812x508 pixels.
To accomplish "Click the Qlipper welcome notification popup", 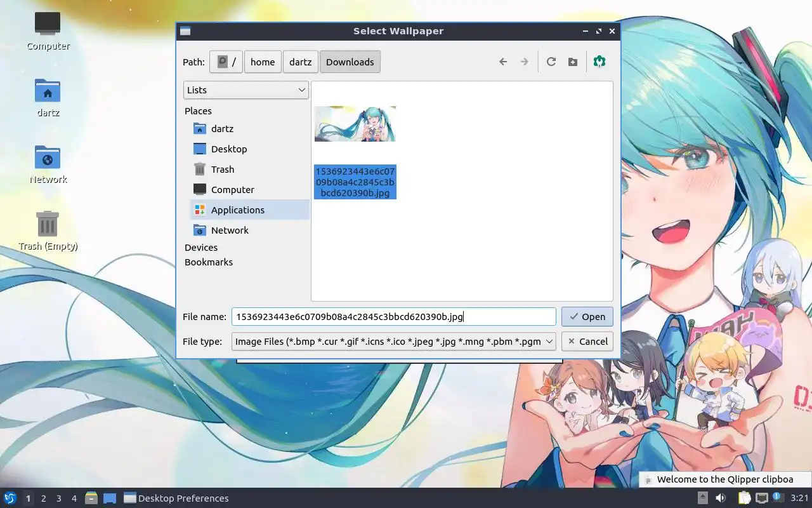I will coord(725,479).
